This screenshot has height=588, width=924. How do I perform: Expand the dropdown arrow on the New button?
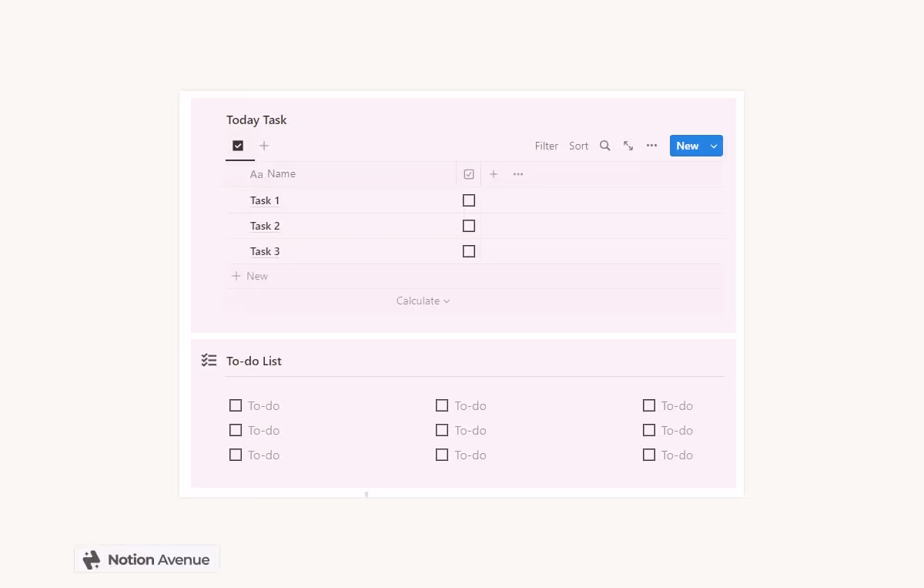(714, 146)
